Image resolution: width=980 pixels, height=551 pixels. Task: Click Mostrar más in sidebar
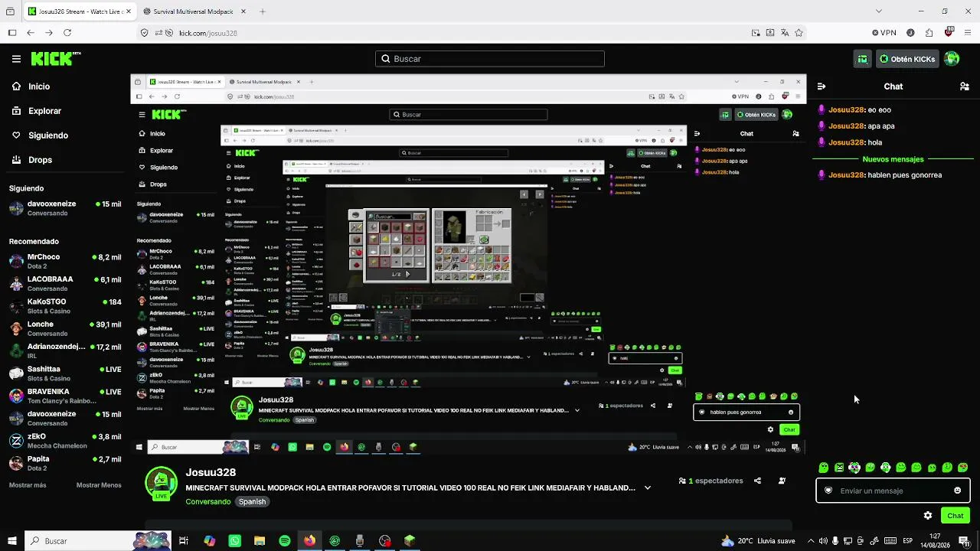pos(28,485)
